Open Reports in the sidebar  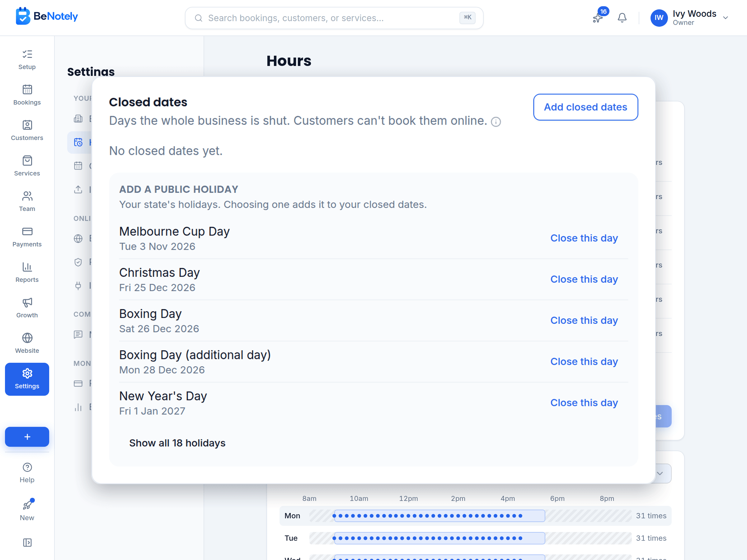[x=27, y=272]
